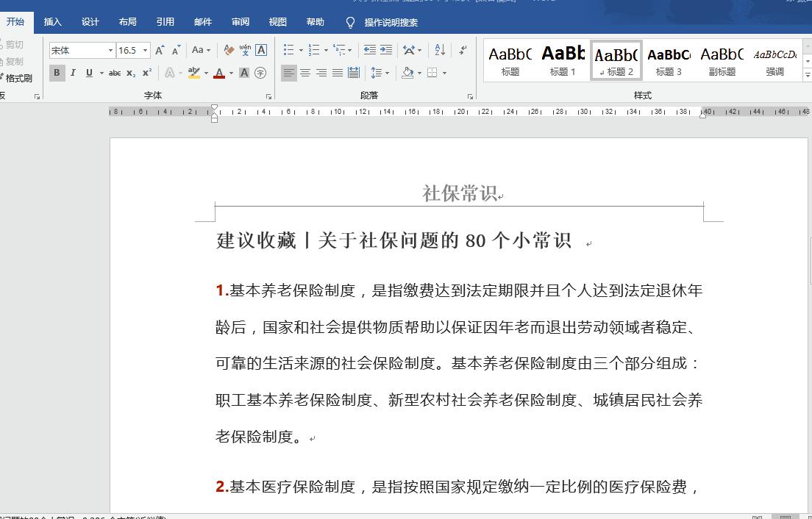812x519 pixels.
Task: Click the sort (排序) icon in paragraph group
Action: 438,50
